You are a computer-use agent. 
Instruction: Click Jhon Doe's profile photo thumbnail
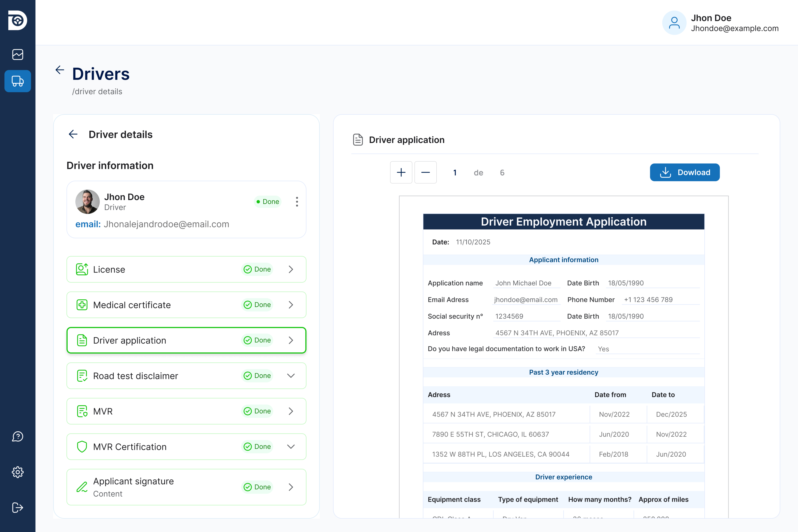tap(87, 202)
